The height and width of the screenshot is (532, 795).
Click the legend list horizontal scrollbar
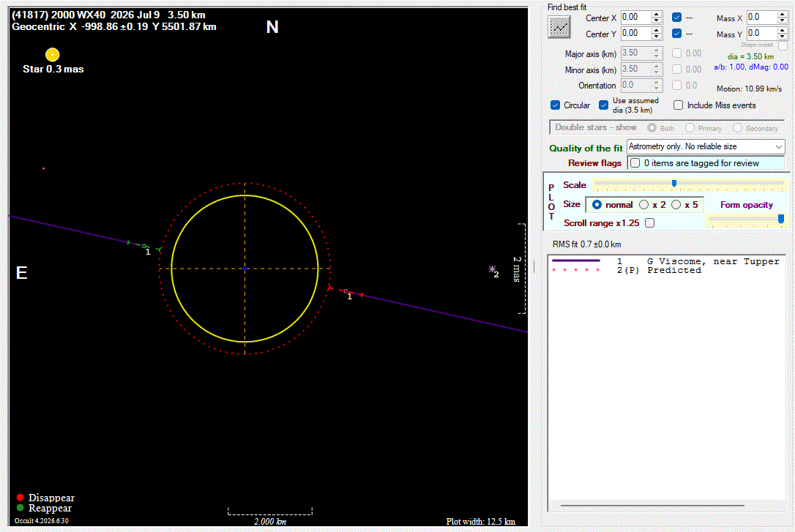pos(652,505)
